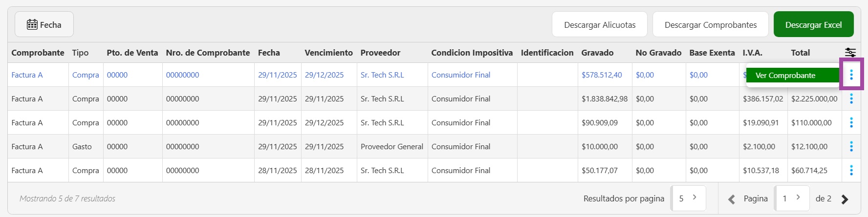Go to the previous page arrow
This screenshot has height=217, width=868.
pos(732,199)
